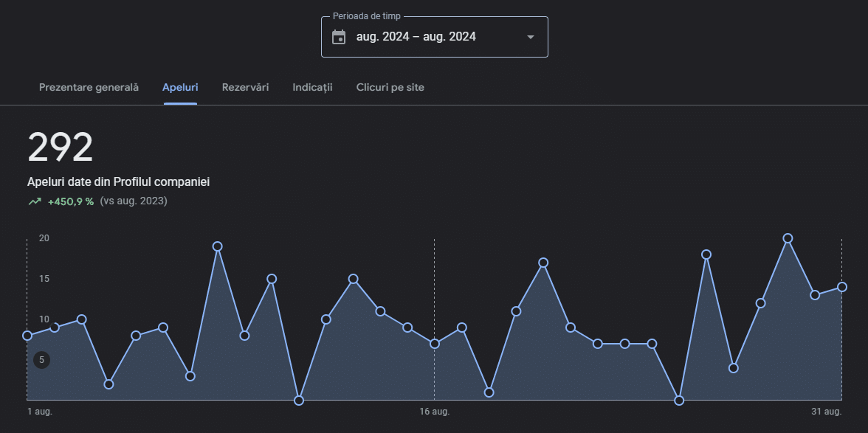Expand the time period dropdown arrow
Screen dimensions: 868x433
[530, 37]
